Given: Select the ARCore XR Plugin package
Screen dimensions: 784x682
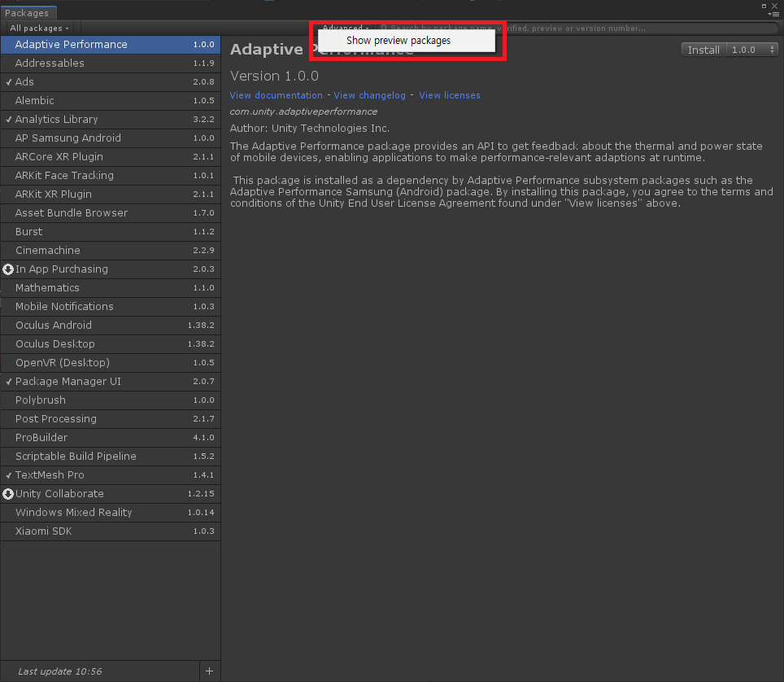Looking at the screenshot, I should 111,156.
